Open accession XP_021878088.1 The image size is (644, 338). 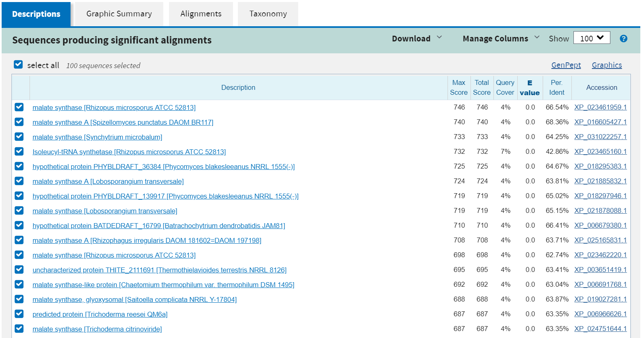tap(601, 210)
